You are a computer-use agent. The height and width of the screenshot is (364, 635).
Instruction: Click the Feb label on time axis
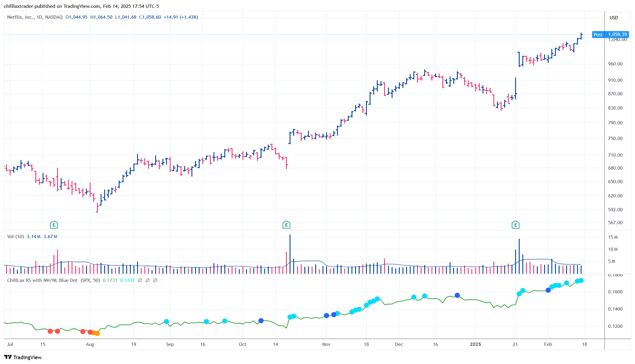point(548,344)
